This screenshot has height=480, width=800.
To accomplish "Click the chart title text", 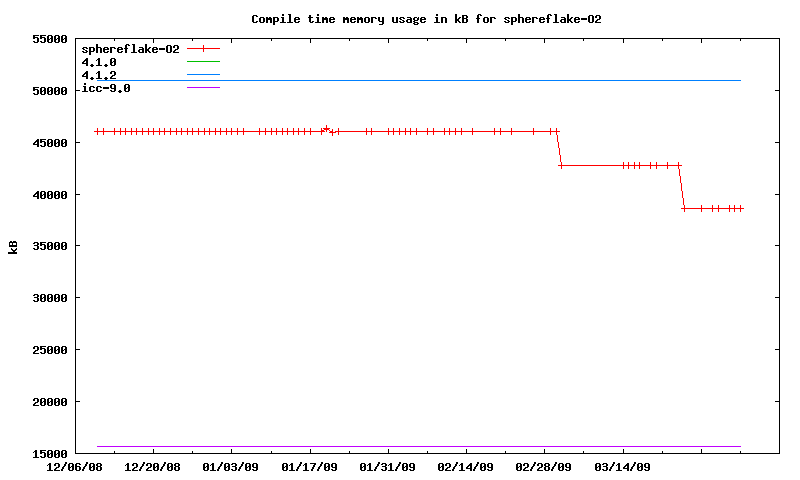I will pyautogui.click(x=426, y=19).
